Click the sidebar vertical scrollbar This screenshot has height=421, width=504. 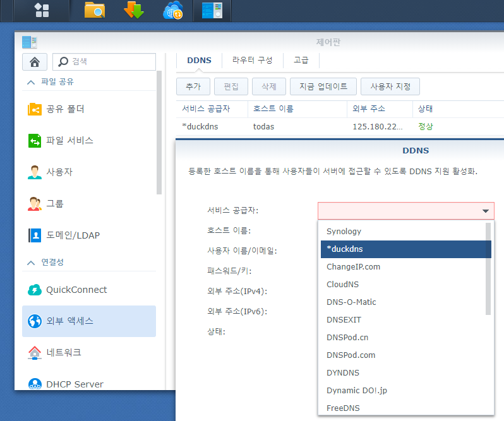[x=159, y=133]
